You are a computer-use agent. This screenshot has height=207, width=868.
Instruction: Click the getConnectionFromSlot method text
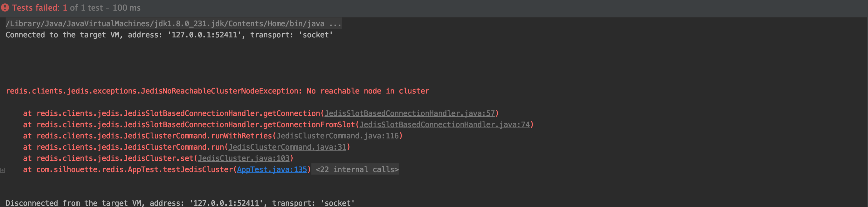coord(309,124)
